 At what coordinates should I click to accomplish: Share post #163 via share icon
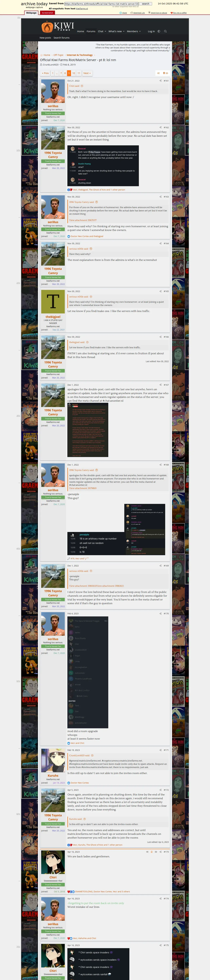[x=160, y=197]
